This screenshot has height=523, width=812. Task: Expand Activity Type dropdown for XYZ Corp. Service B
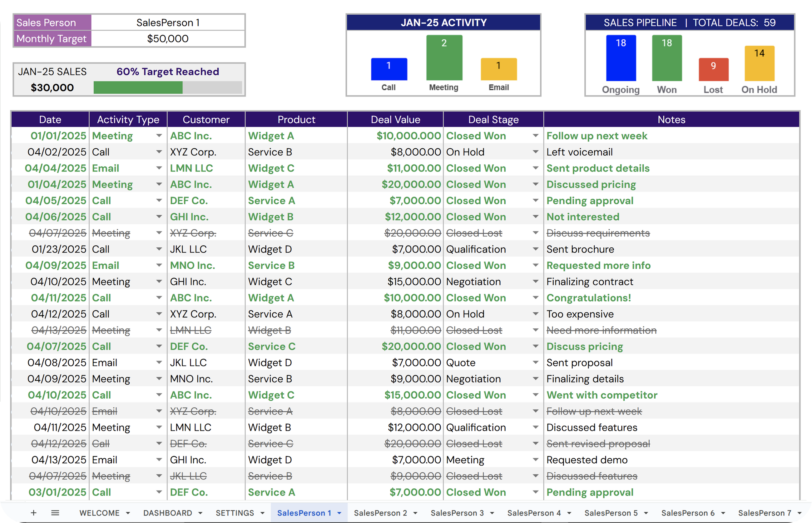pyautogui.click(x=159, y=152)
